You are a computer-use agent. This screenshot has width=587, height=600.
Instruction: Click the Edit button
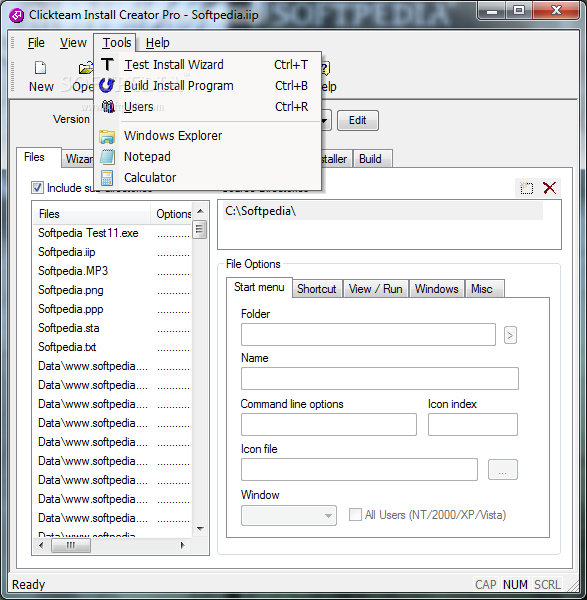[357, 121]
